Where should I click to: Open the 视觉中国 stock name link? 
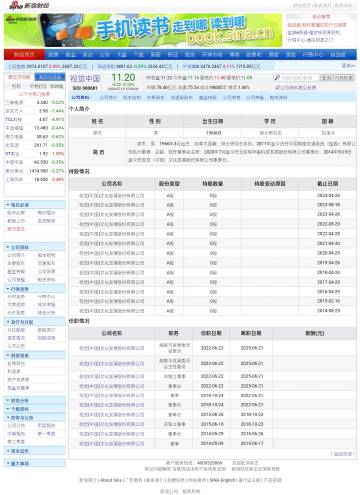click(85, 79)
